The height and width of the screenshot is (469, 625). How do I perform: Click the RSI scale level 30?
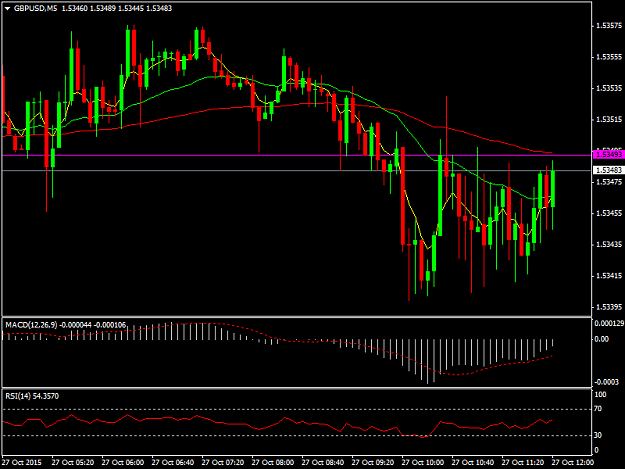coord(598,435)
